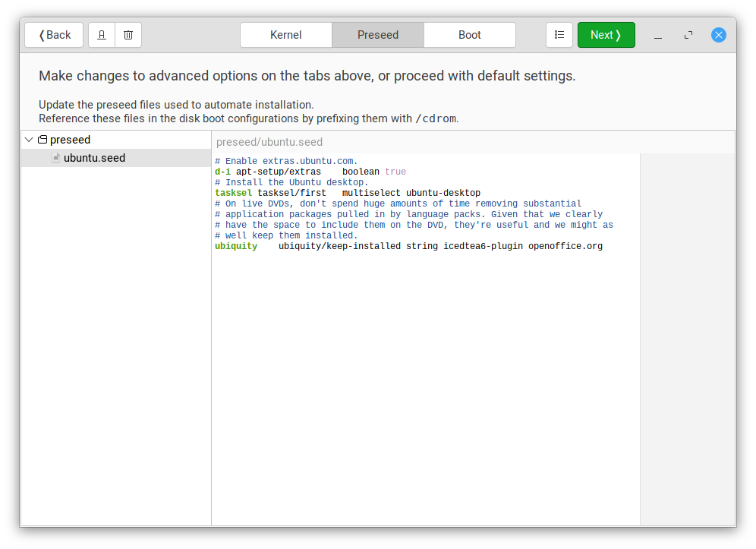Screen dimensions: 756x549
Task: Click the underline-A rename icon button
Action: point(102,35)
